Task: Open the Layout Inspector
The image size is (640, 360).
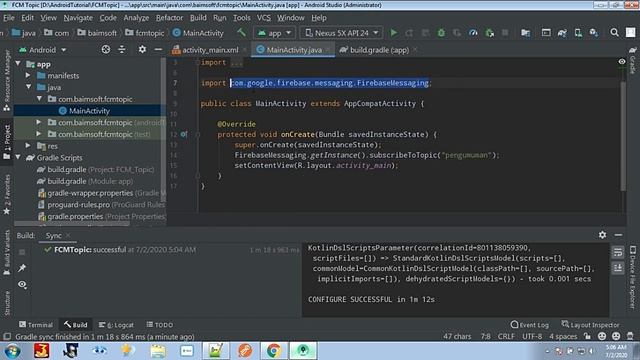Action: 590,325
